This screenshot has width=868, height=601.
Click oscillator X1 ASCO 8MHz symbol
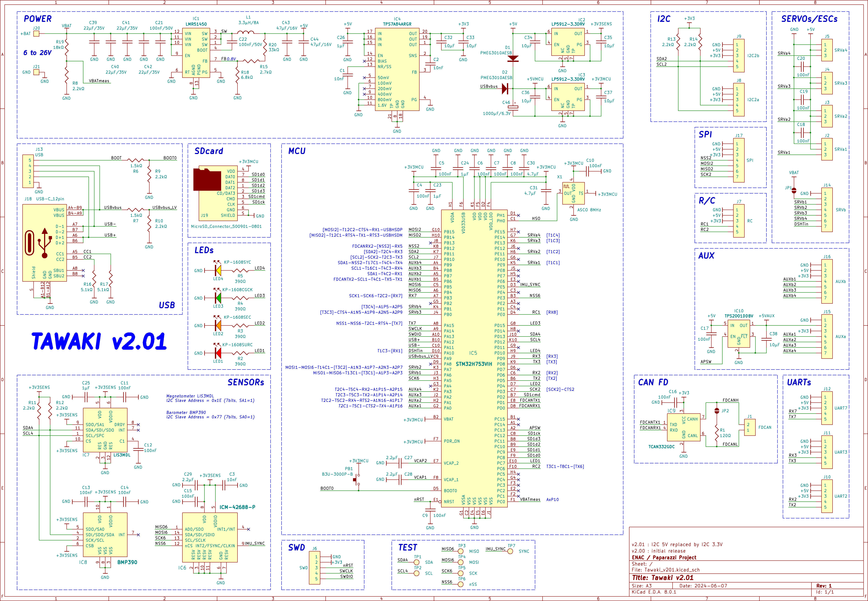[x=573, y=193]
